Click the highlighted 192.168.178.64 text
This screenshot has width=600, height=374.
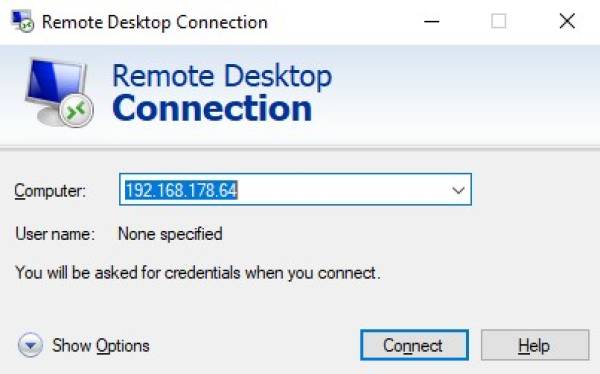click(x=182, y=190)
